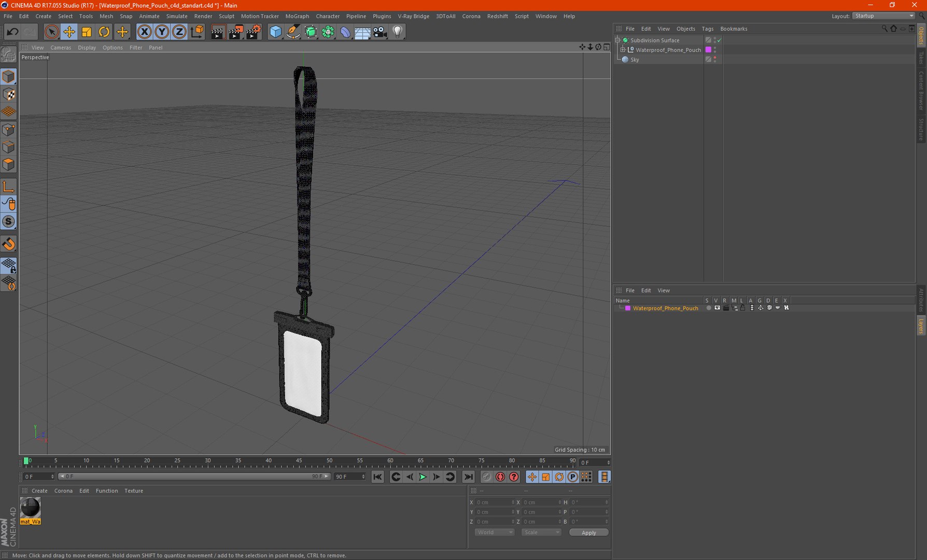927x560 pixels.
Task: Toggle autokeying button
Action: click(500, 477)
